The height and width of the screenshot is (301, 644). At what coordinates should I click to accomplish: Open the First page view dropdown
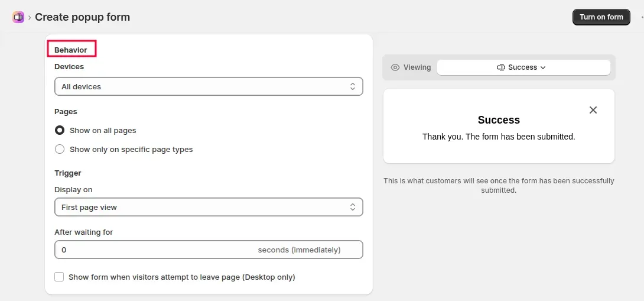coord(209,207)
